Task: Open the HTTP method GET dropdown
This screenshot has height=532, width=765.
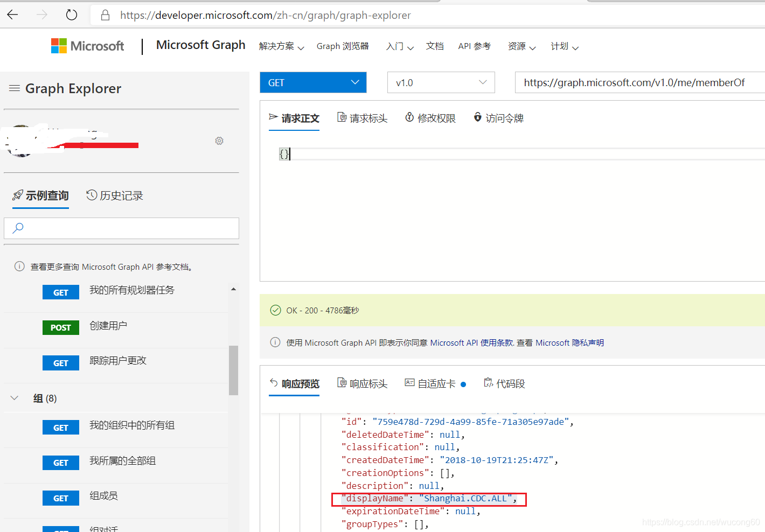Action: (313, 82)
